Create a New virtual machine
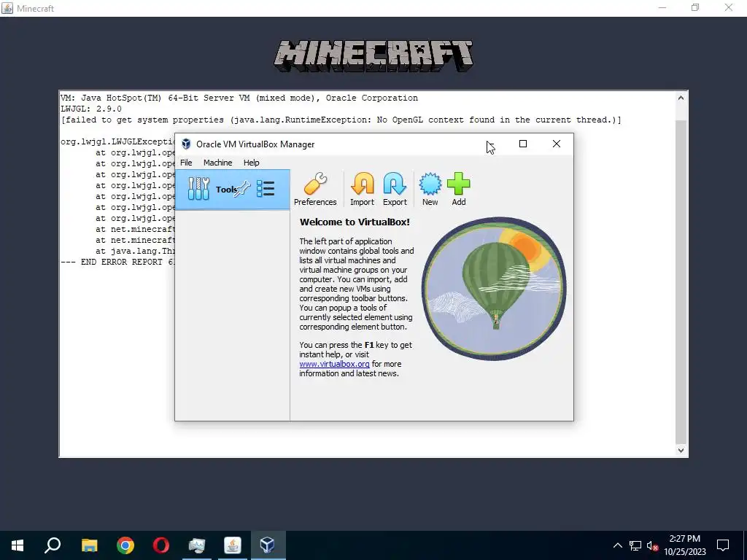This screenshot has width=747, height=560. pos(430,189)
